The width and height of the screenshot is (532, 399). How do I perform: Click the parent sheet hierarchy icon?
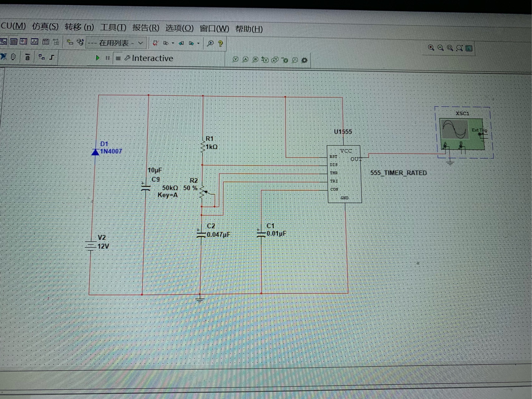click(56, 42)
